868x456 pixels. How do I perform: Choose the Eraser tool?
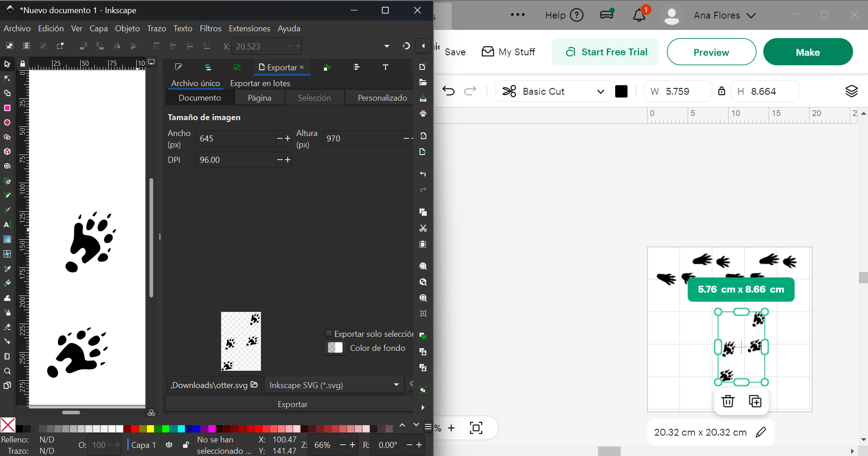click(7, 327)
